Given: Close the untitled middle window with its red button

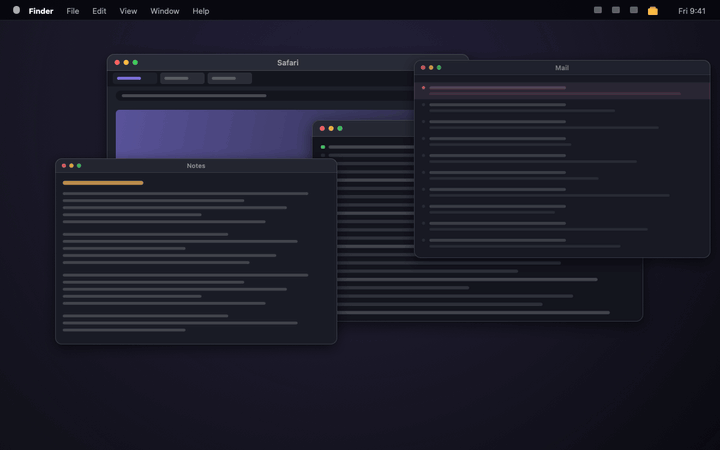Looking at the screenshot, I should pos(322,129).
